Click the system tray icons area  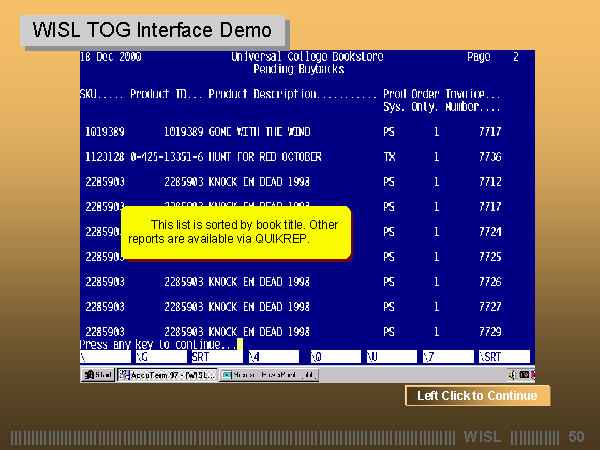pos(520,375)
